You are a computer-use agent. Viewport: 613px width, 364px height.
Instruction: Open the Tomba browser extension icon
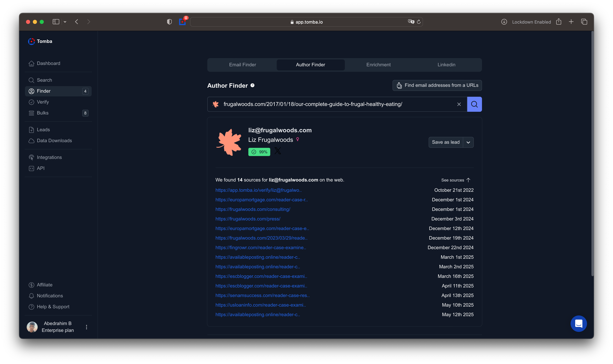[182, 22]
